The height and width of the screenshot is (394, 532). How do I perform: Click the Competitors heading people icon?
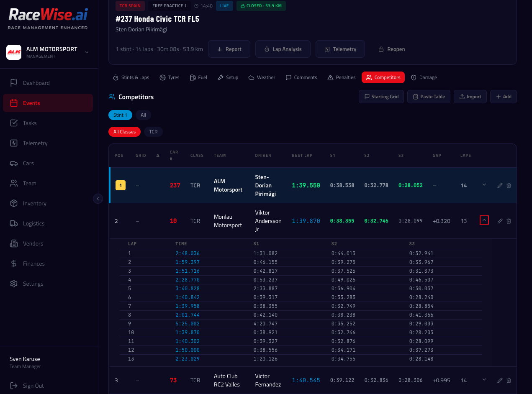112,97
